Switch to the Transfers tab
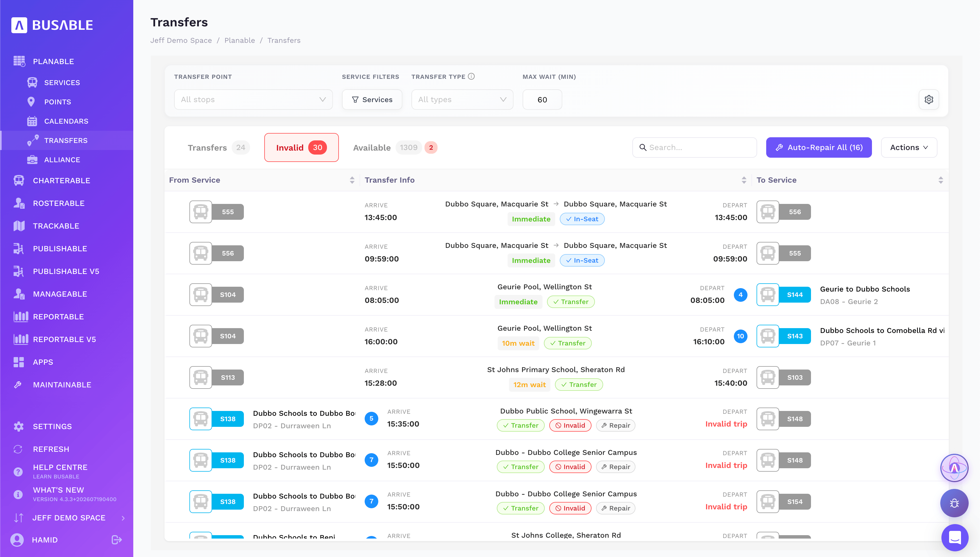Viewport: 980px width, 557px height. pyautogui.click(x=218, y=148)
